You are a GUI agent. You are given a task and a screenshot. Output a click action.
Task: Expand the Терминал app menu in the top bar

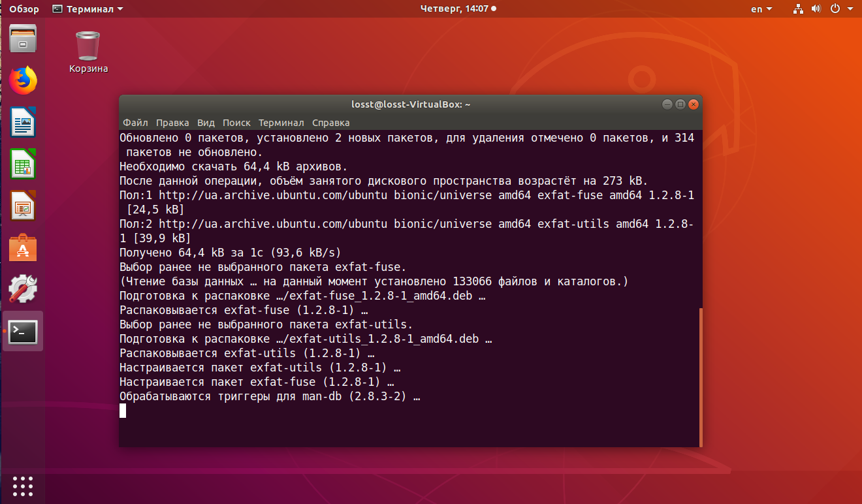click(x=88, y=9)
